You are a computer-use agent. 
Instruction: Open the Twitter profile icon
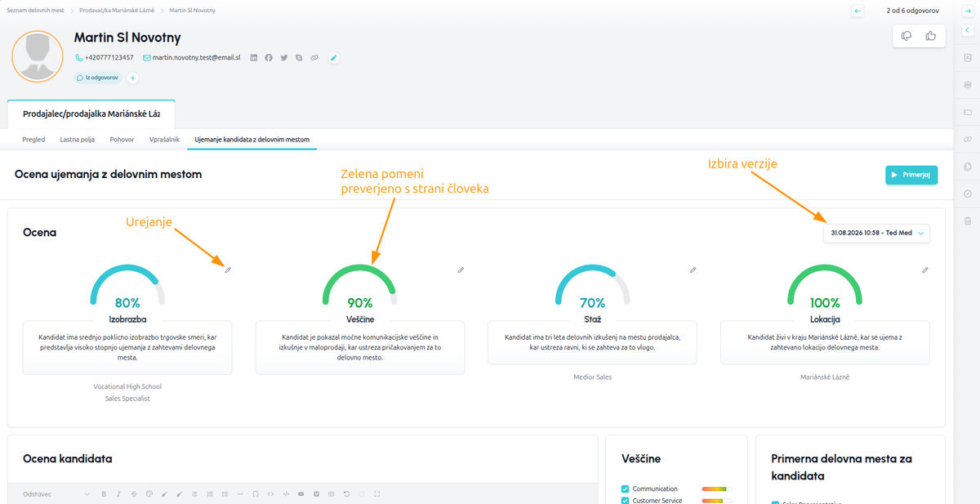284,58
